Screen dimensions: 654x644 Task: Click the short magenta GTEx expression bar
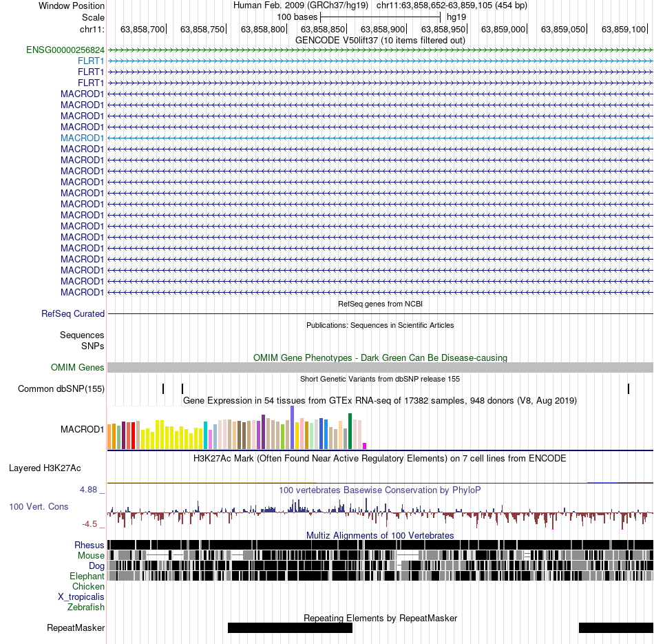coord(365,446)
